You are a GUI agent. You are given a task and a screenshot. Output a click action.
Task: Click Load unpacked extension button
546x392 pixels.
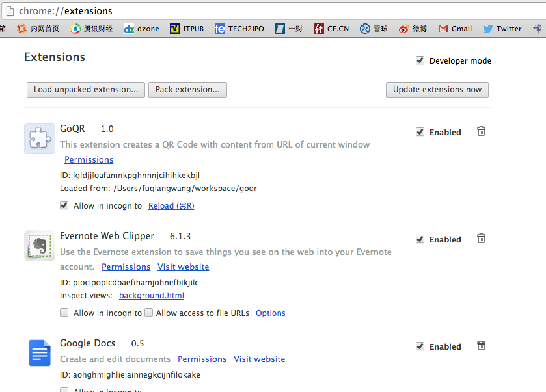(86, 90)
